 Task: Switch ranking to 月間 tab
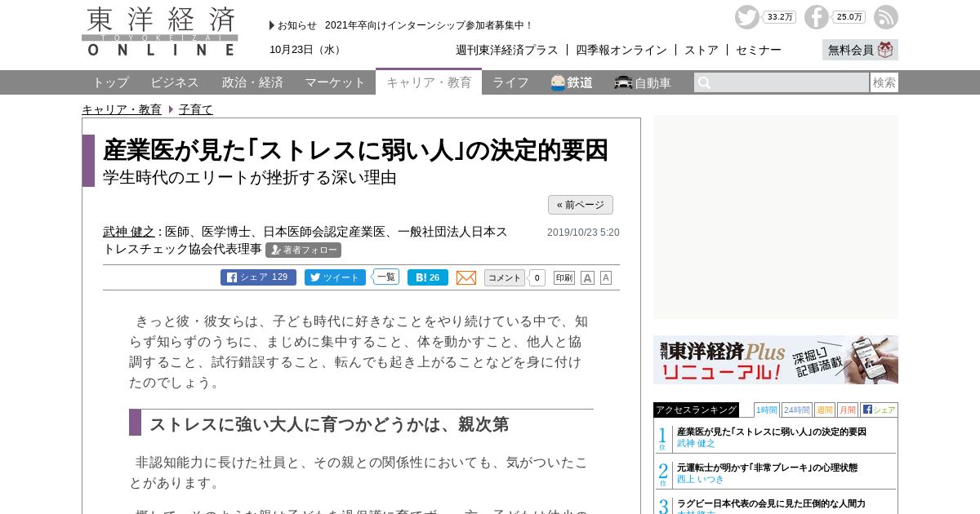point(847,410)
